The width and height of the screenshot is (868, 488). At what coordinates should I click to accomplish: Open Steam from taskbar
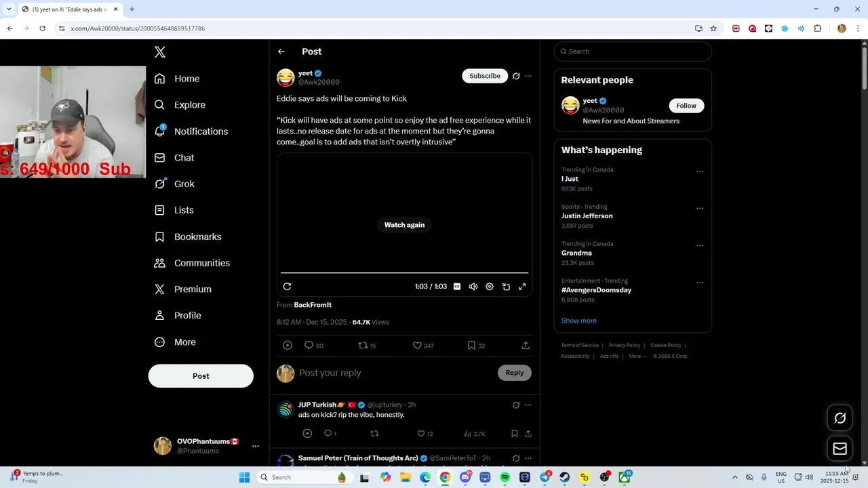(564, 478)
